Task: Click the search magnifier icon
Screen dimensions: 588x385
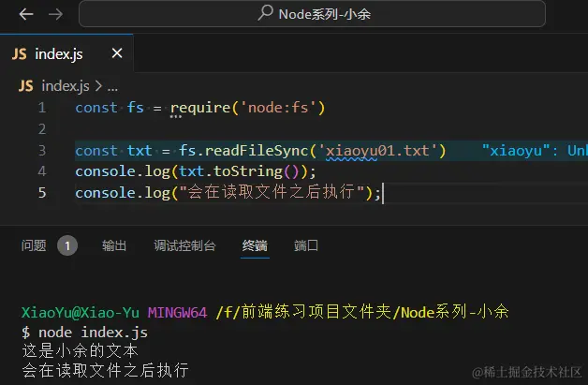Action: pos(266,13)
